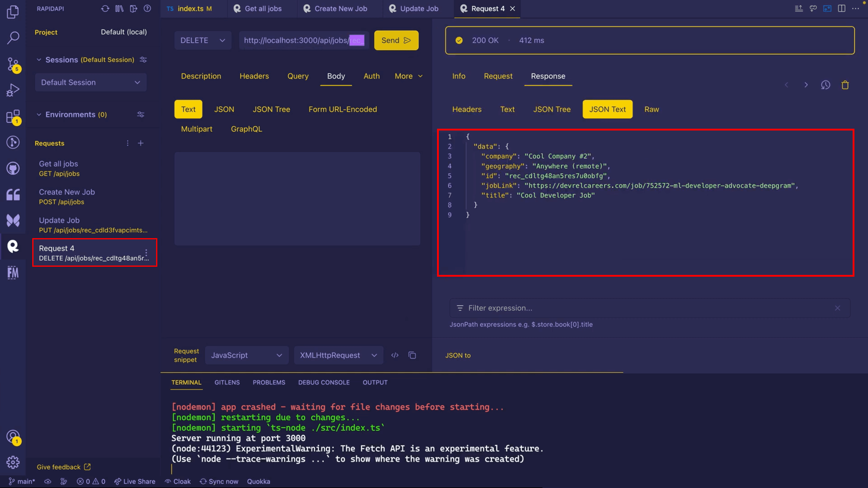Open JavaScript snippet language dropdown
This screenshot has width=868, height=488.
pyautogui.click(x=247, y=355)
